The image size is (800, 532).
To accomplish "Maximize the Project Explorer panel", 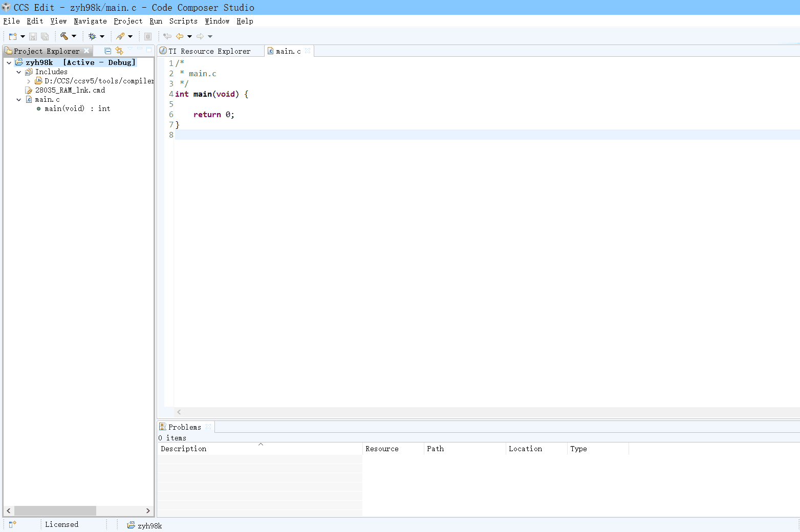I will point(149,50).
